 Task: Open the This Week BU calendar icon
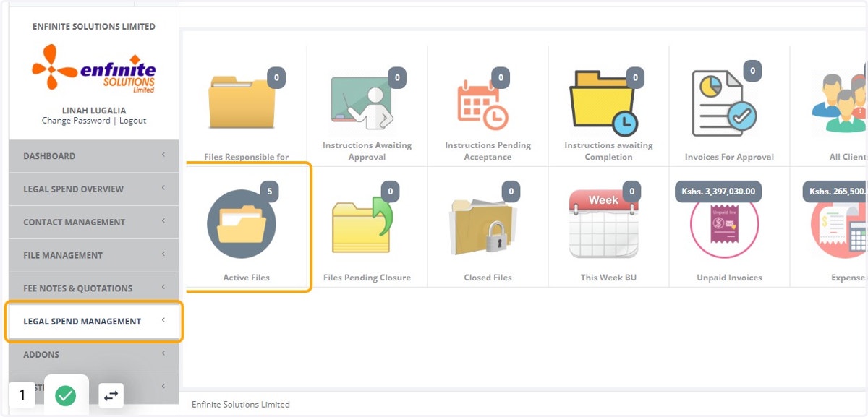[604, 225]
